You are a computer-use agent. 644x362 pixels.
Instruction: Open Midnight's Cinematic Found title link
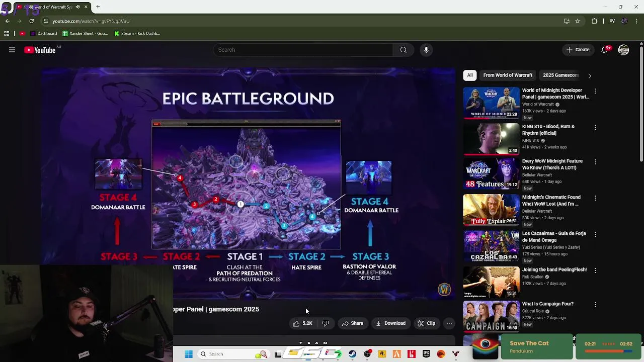[x=551, y=201]
